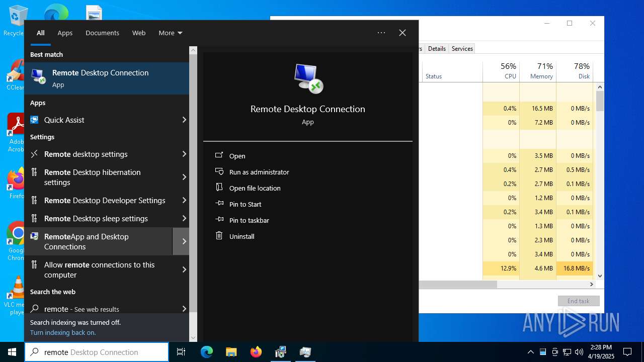Click the Quick Assist app icon
The image size is (644, 362).
coord(34,120)
